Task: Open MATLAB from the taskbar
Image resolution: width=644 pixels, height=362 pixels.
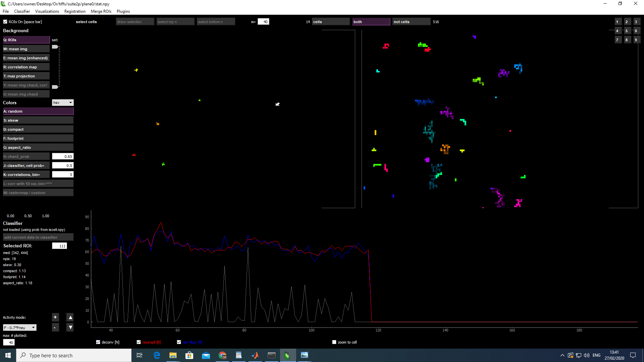Action: click(x=255, y=355)
